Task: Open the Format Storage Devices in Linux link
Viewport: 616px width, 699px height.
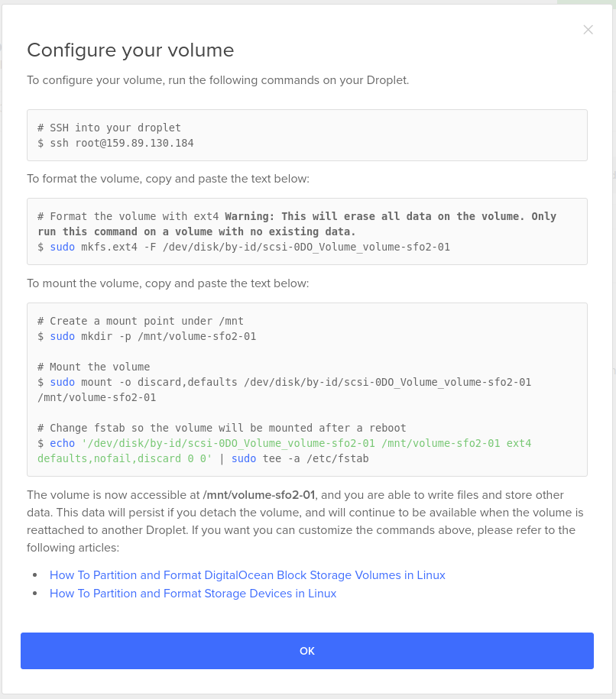Action: click(x=193, y=594)
